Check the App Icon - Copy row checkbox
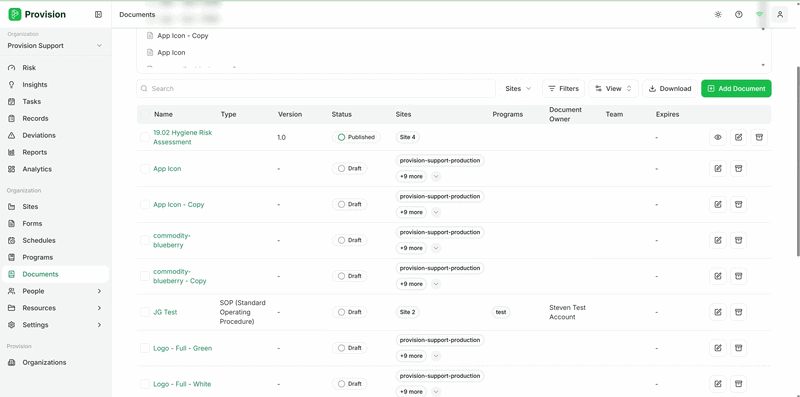 [x=145, y=204]
